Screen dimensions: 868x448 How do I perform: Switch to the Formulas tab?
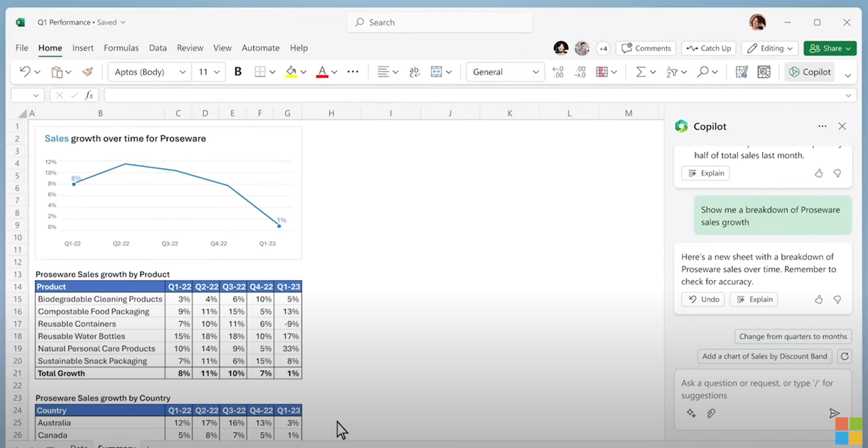121,48
